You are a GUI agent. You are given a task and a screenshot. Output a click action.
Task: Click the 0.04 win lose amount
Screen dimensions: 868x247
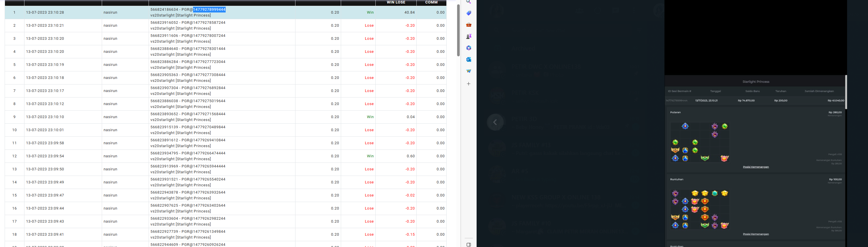411,117
